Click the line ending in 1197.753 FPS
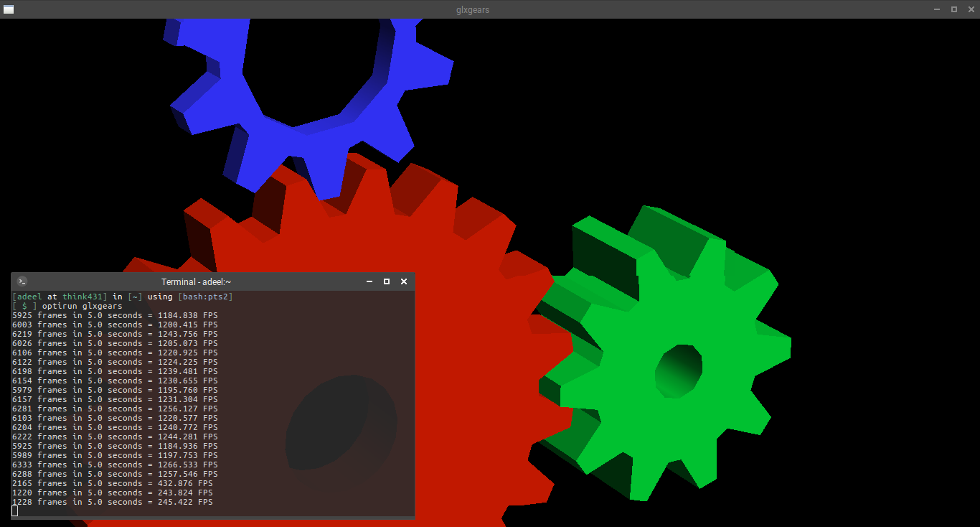Image resolution: width=980 pixels, height=527 pixels. tap(115, 455)
